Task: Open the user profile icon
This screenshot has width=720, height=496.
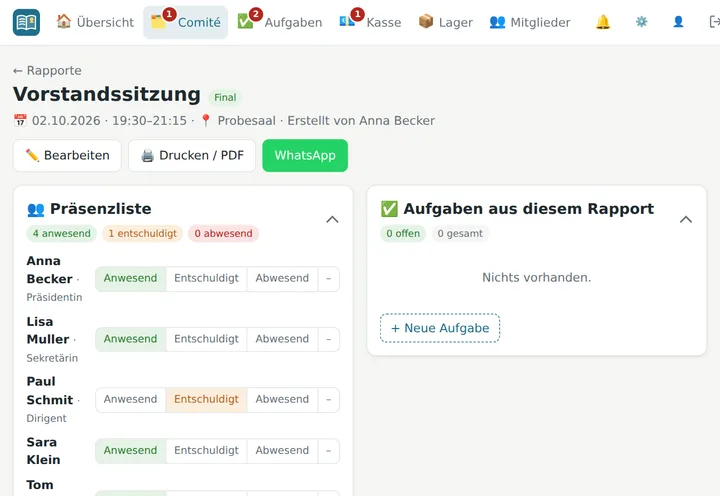Action: [678, 22]
